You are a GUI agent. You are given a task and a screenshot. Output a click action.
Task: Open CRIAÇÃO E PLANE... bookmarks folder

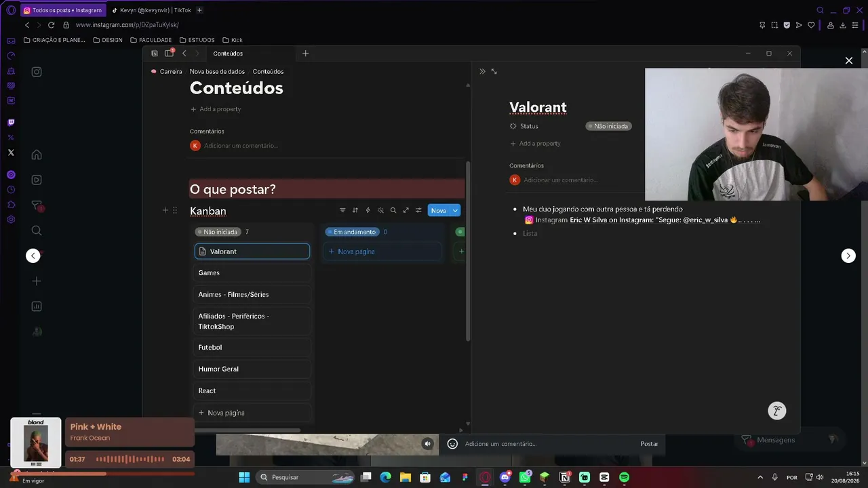point(54,40)
